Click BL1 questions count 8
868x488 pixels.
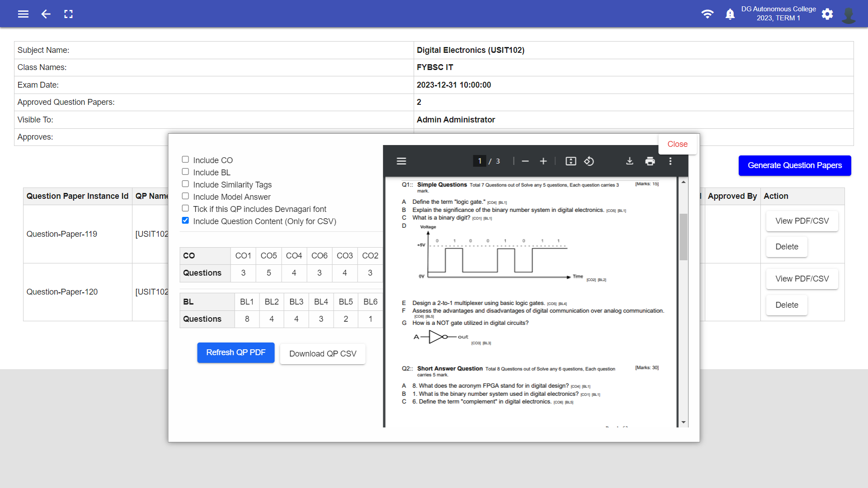pyautogui.click(x=247, y=319)
